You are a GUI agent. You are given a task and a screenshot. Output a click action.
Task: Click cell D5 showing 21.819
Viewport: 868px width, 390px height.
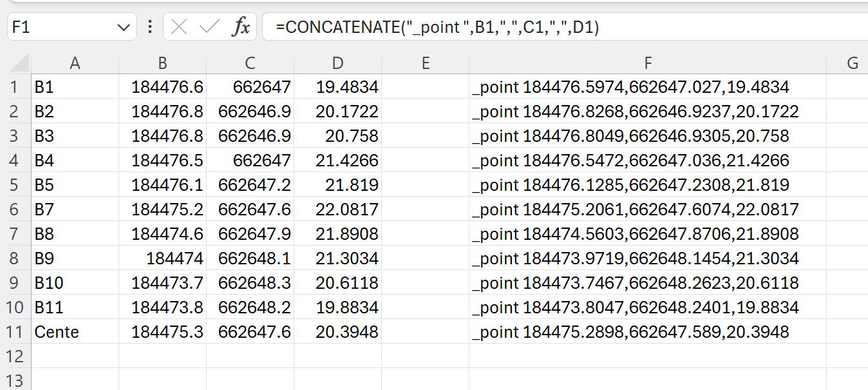(x=337, y=184)
